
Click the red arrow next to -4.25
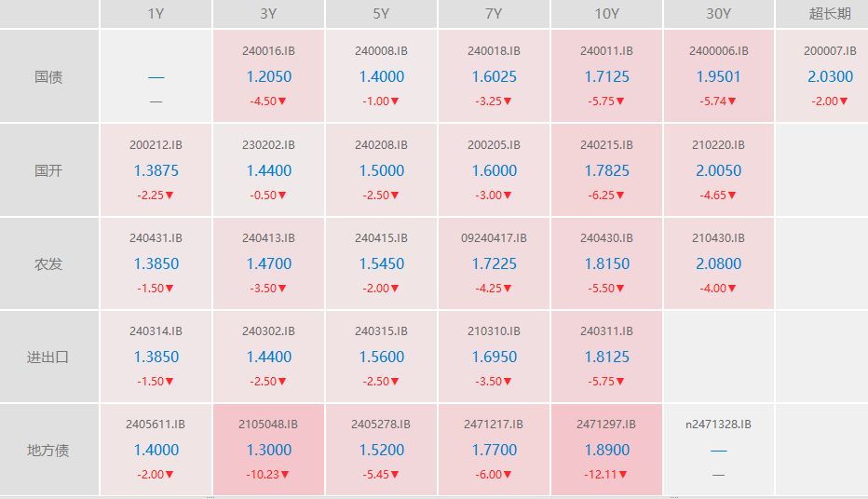pos(509,289)
